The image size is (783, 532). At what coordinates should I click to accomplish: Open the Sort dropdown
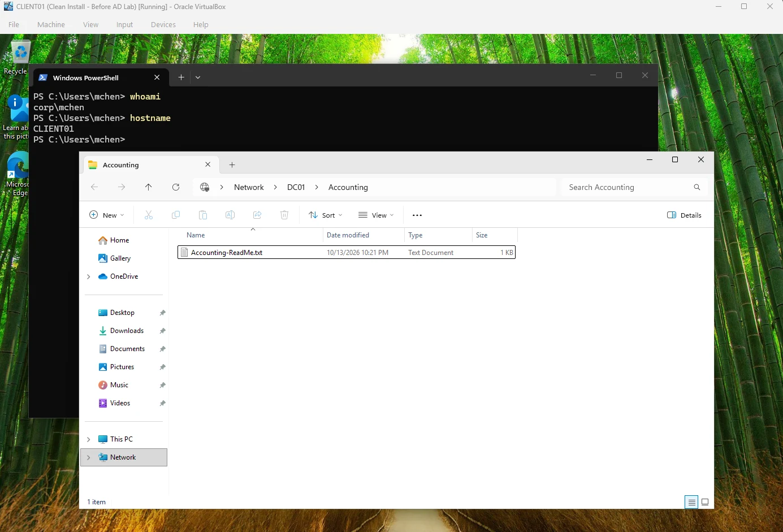pos(326,215)
